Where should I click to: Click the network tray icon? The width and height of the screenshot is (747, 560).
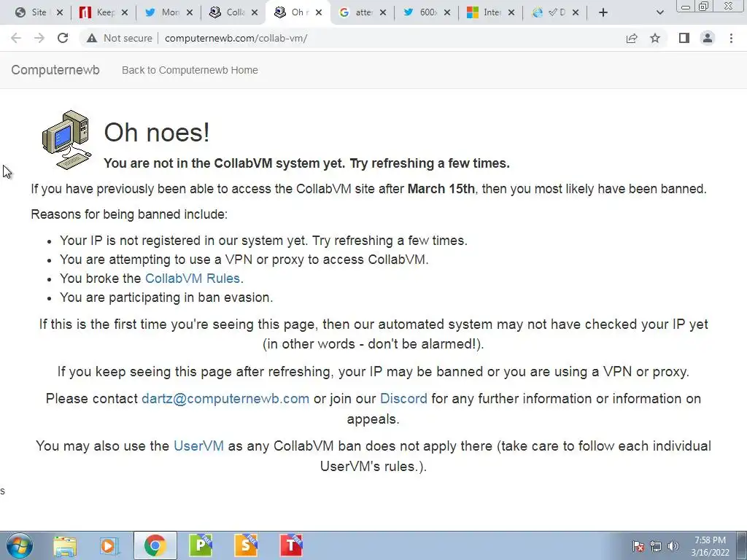pyautogui.click(x=656, y=546)
